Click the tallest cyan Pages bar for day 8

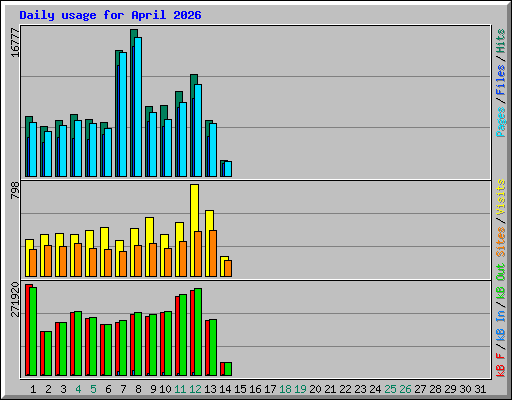pyautogui.click(x=138, y=107)
